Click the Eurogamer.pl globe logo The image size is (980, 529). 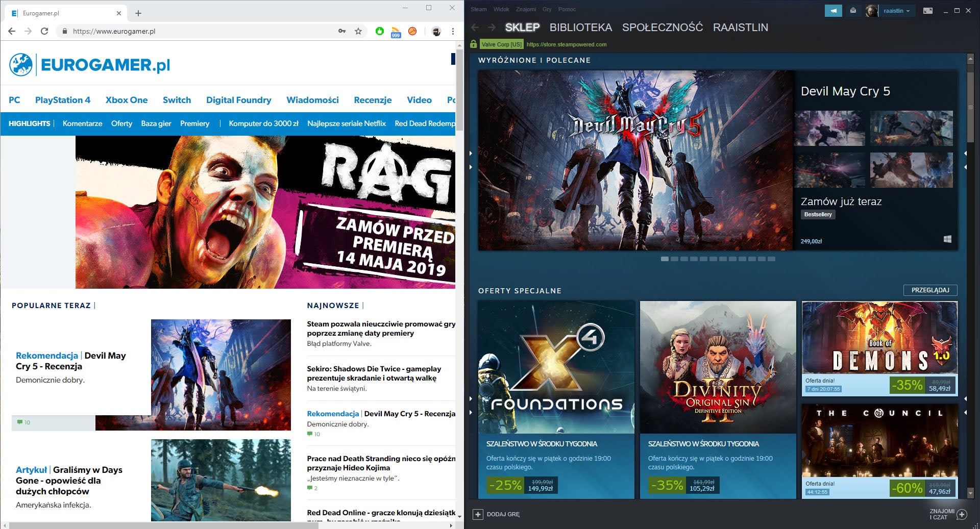pyautogui.click(x=21, y=65)
